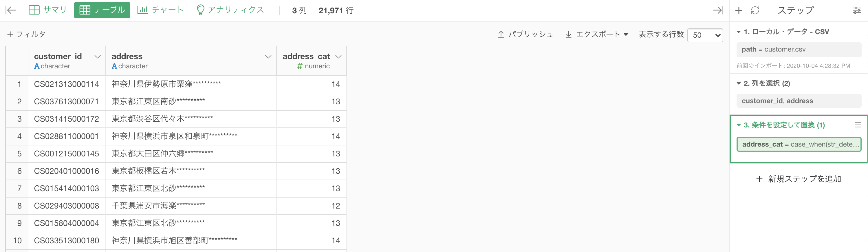Image resolution: width=868 pixels, height=252 pixels.
Task: Click the Publish upload icon
Action: coord(501,34)
